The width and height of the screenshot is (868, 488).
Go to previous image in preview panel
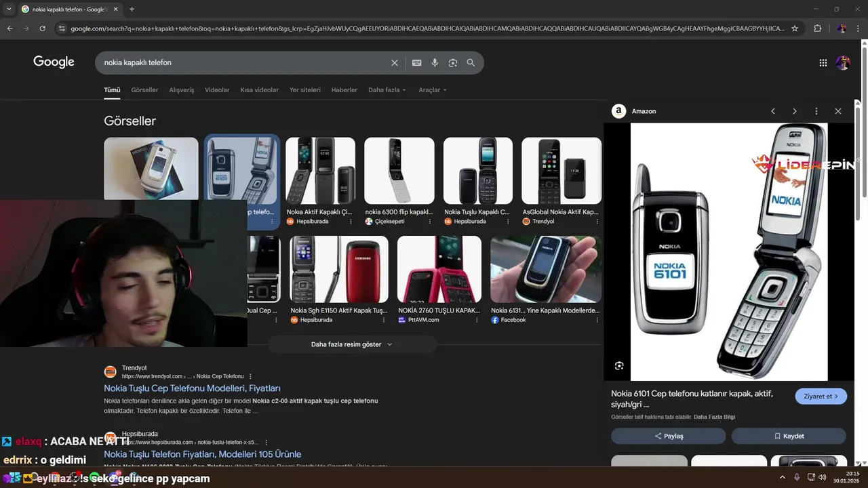(x=772, y=111)
